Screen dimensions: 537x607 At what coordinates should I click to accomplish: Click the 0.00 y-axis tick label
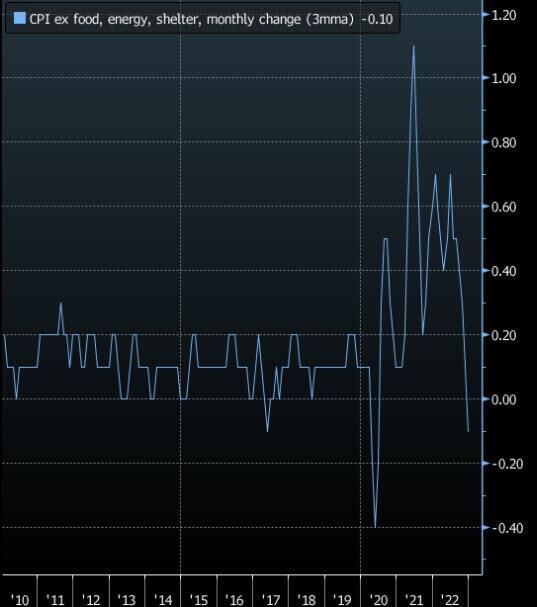coord(504,399)
